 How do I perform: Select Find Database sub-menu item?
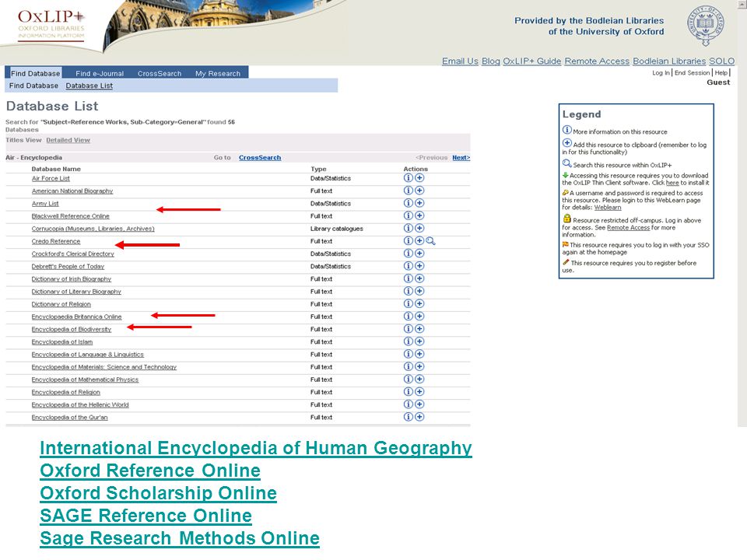tap(33, 86)
